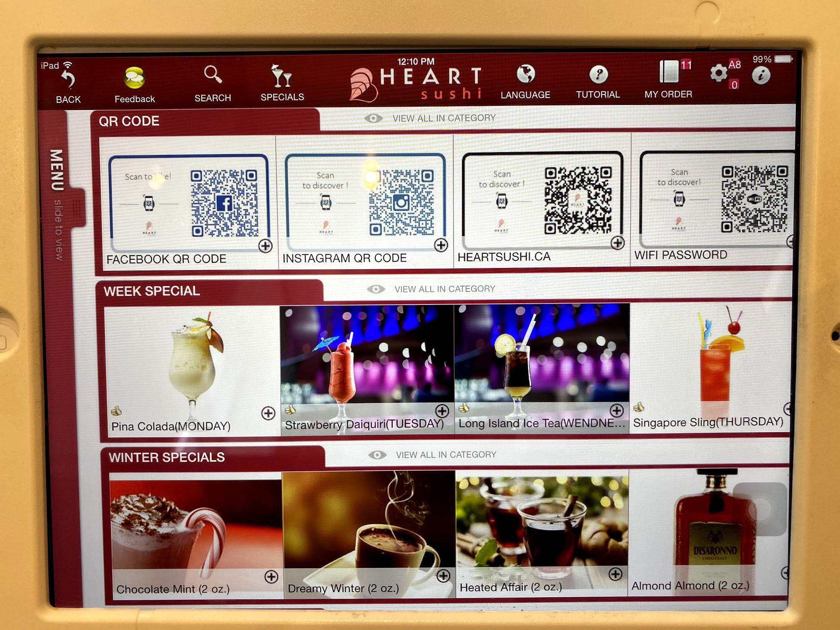Open Language globe icon
Image resolution: width=840 pixels, height=630 pixels.
coord(525,74)
